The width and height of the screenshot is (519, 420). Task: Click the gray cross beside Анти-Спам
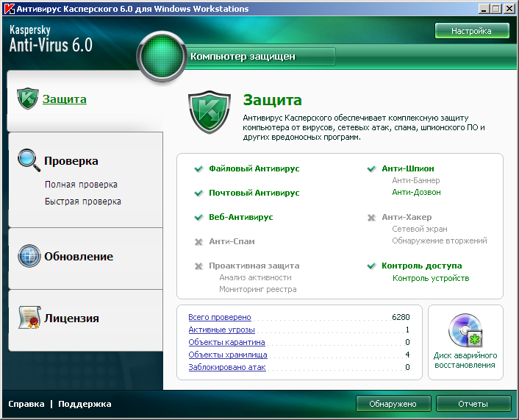tap(198, 242)
